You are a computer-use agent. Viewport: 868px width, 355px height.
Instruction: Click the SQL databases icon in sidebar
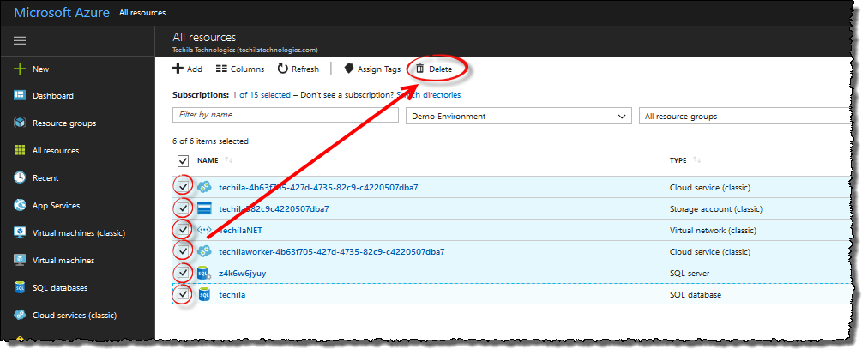click(x=20, y=287)
